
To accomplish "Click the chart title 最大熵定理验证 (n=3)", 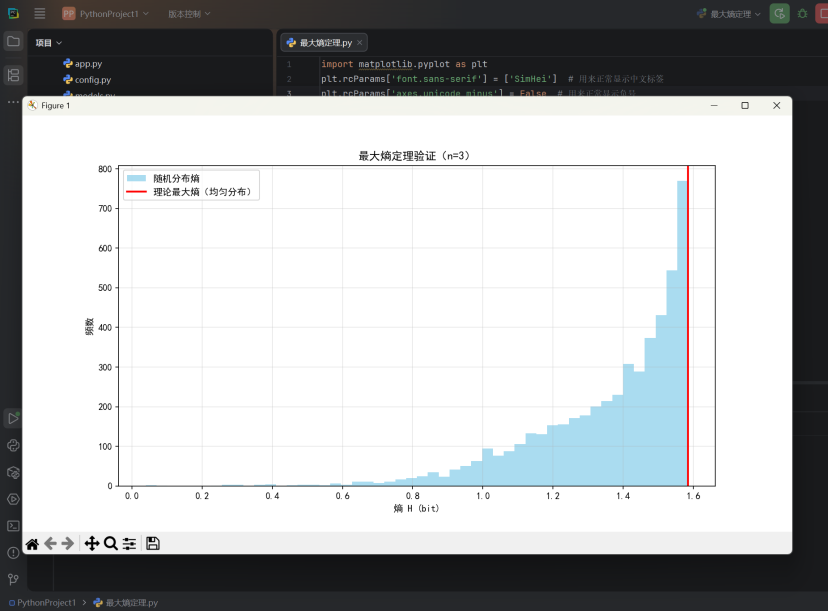I will (x=415, y=156).
